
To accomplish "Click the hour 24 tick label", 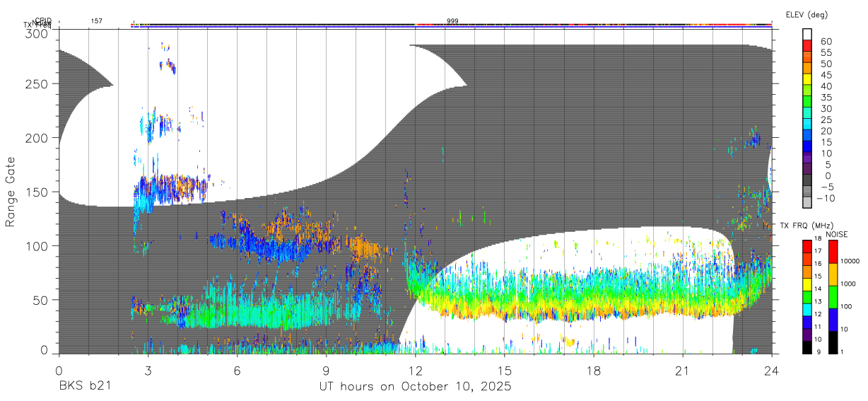I will [x=771, y=371].
